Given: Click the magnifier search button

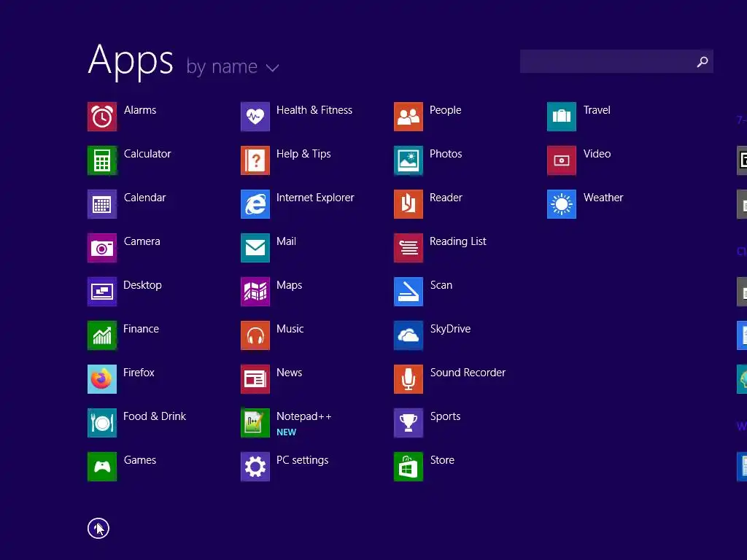Looking at the screenshot, I should [x=703, y=61].
